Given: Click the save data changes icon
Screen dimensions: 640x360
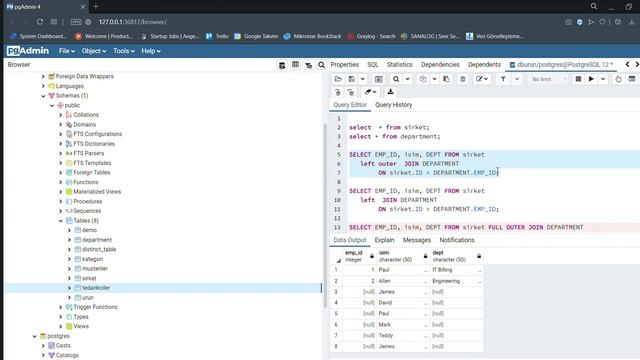Looking at the screenshot, I should coord(379,79).
